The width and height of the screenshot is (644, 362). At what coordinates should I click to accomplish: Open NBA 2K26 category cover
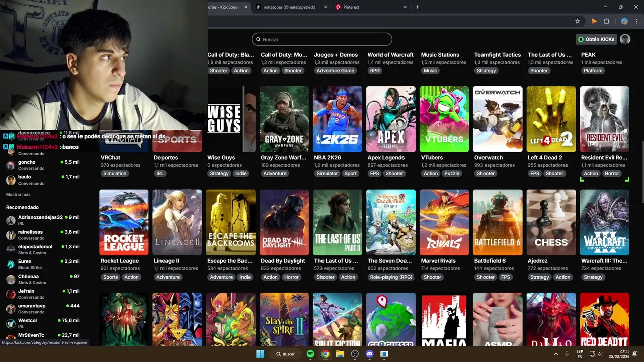coord(338,119)
